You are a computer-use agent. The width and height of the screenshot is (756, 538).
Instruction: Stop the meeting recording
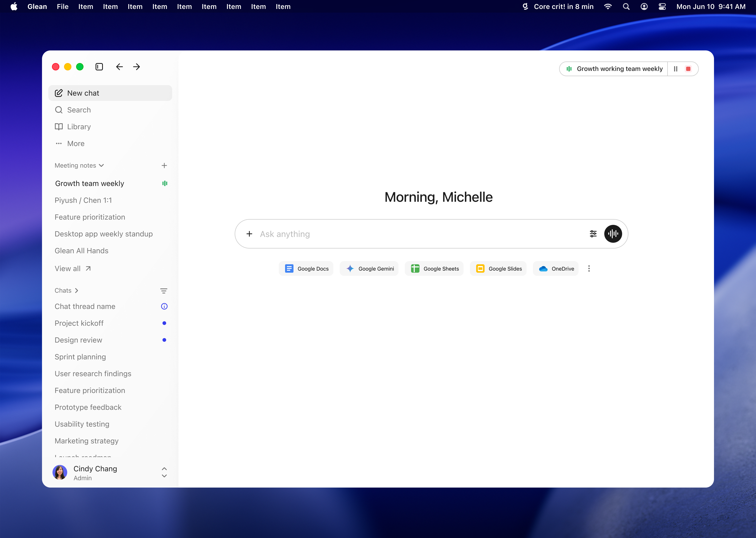[x=688, y=69]
